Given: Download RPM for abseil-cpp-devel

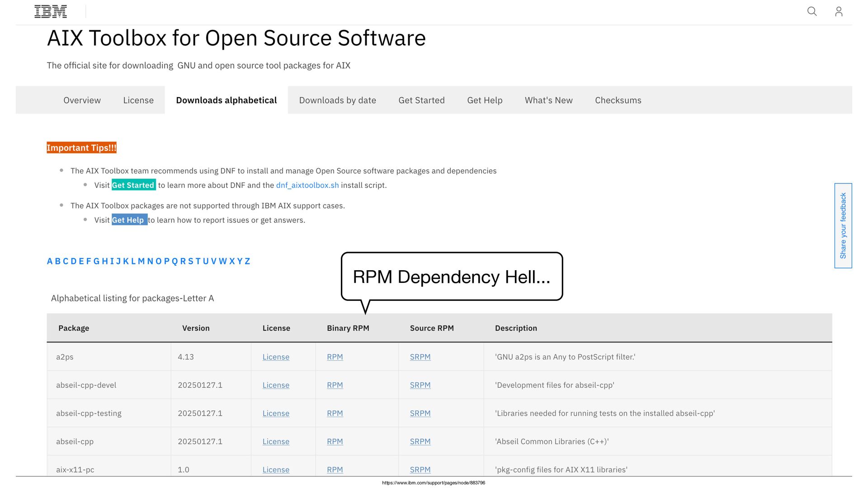Looking at the screenshot, I should click(335, 385).
